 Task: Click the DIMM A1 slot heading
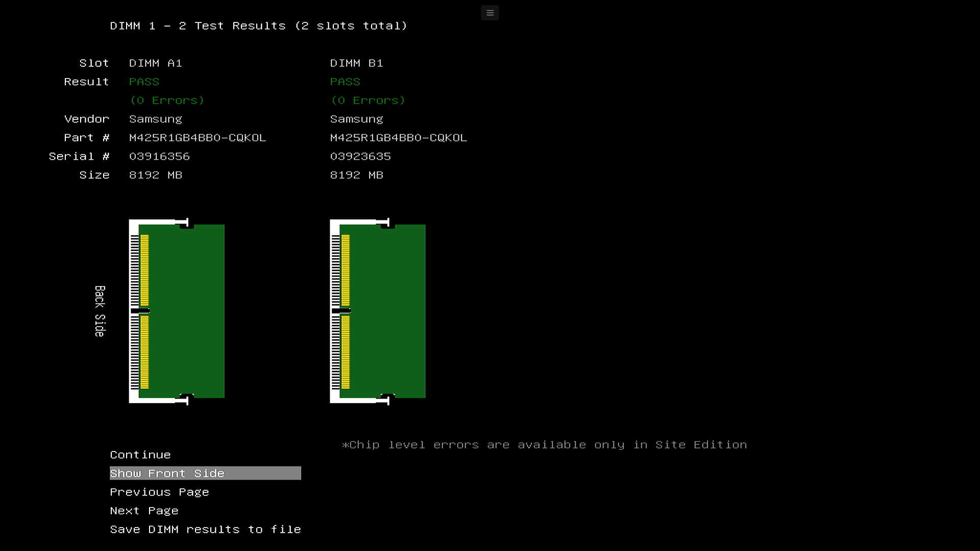[155, 63]
